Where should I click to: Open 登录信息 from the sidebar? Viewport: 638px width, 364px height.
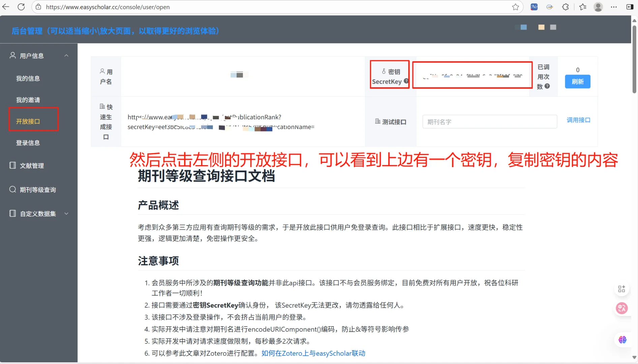(28, 143)
